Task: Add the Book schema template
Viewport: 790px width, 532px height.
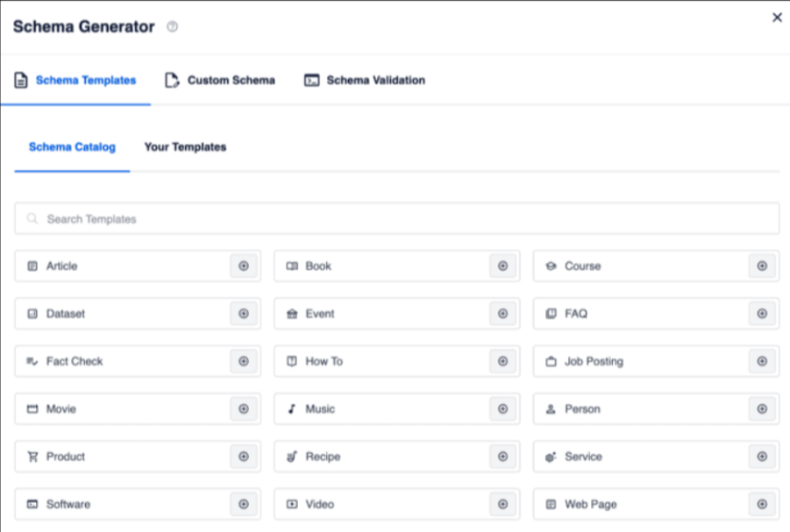Action: [x=502, y=266]
